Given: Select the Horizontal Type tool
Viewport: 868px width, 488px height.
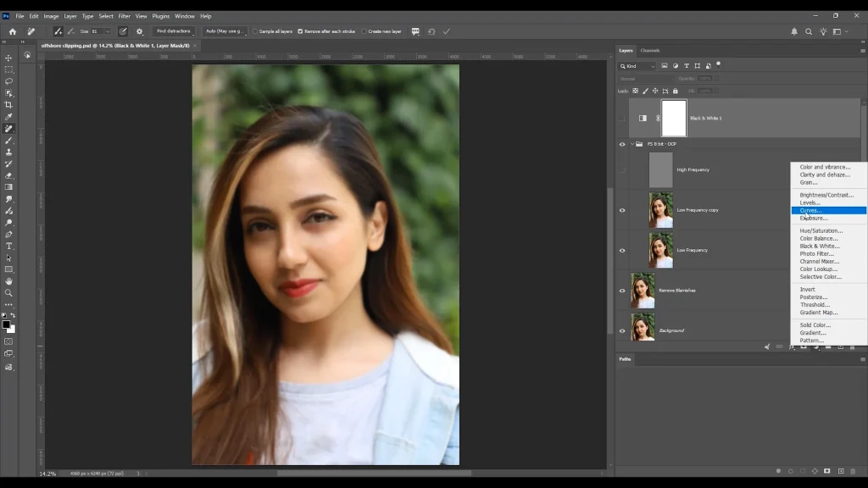Looking at the screenshot, I should 8,246.
